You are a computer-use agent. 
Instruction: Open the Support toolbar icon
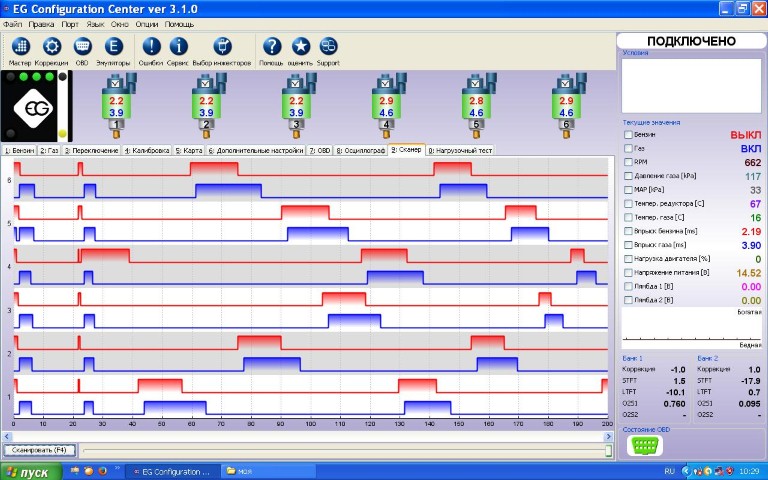(328, 46)
